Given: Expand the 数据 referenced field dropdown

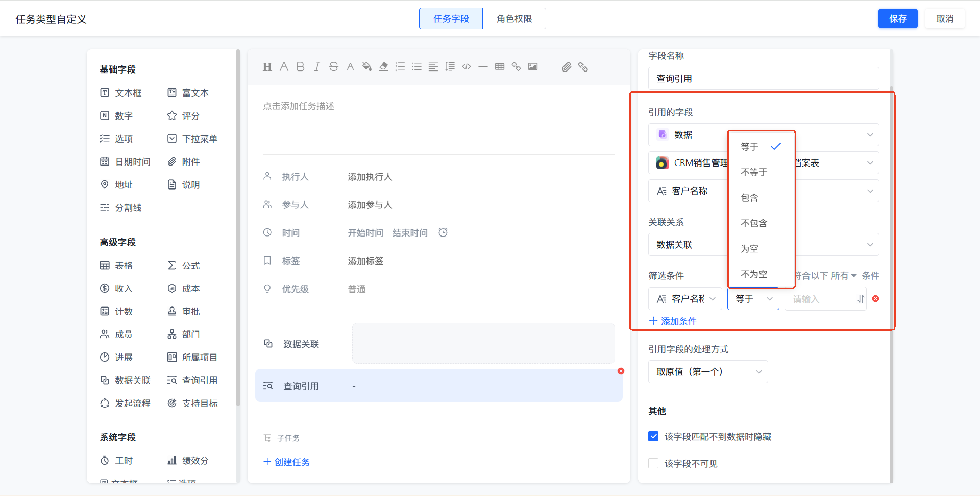Looking at the screenshot, I should 764,135.
